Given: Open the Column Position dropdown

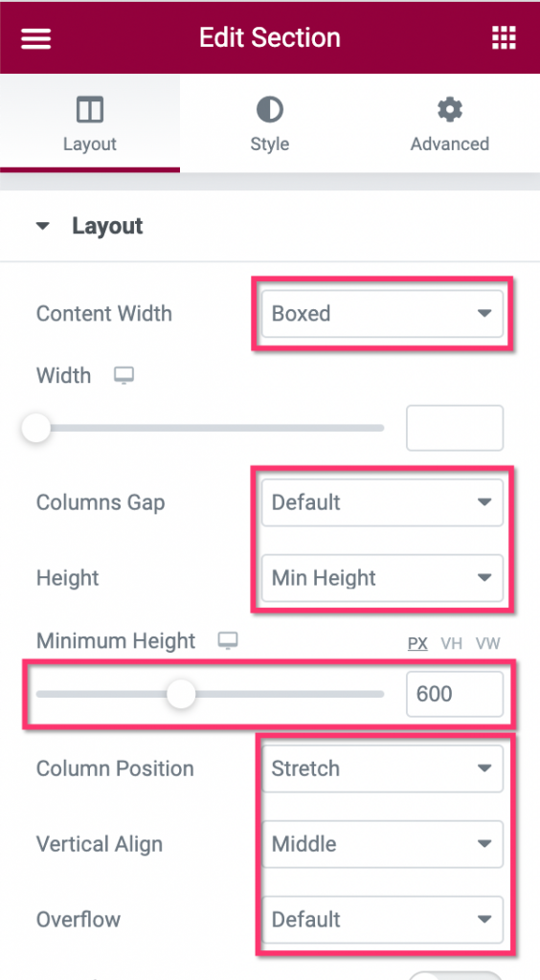Looking at the screenshot, I should click(x=383, y=768).
